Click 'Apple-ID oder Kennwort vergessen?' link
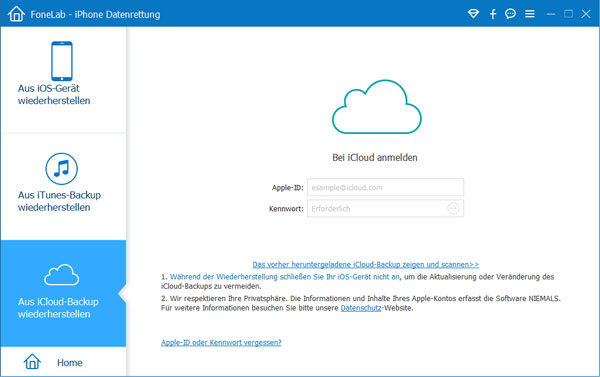Viewport: 600px width, 377px height. pos(221,343)
